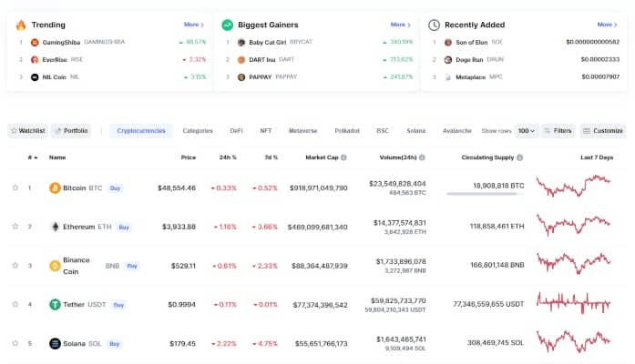Open the Filters button
The width and height of the screenshot is (635, 364).
(558, 131)
